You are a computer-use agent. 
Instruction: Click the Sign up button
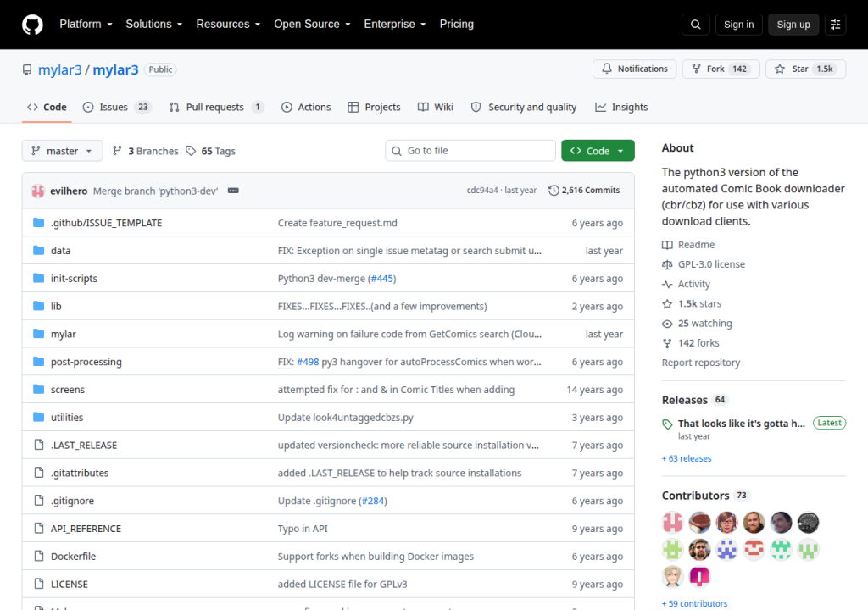(x=793, y=25)
